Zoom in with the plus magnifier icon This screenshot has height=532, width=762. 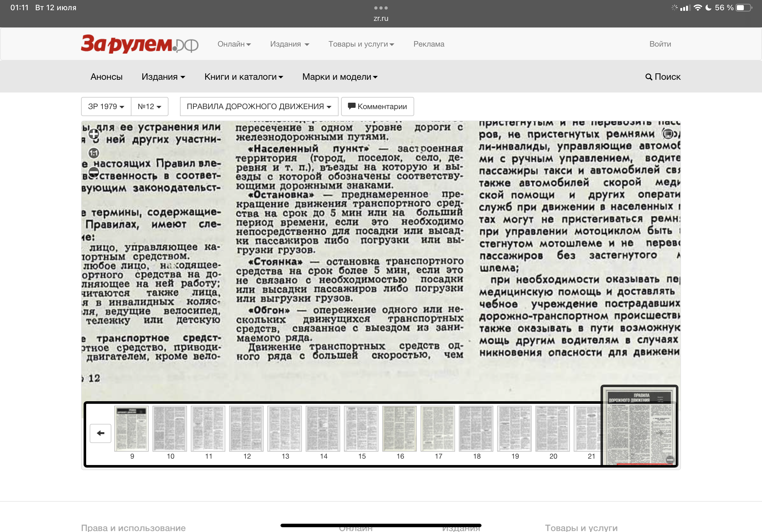point(93,134)
